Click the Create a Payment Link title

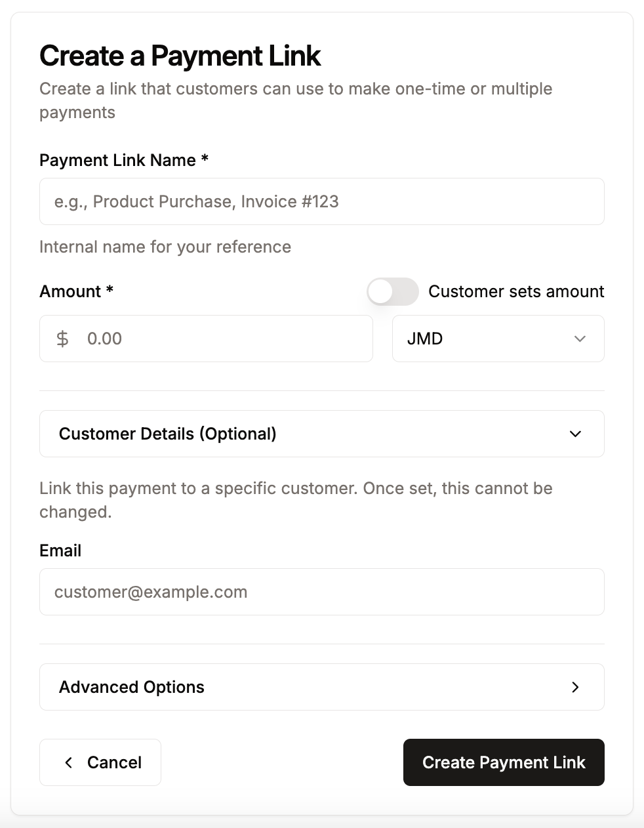point(180,56)
